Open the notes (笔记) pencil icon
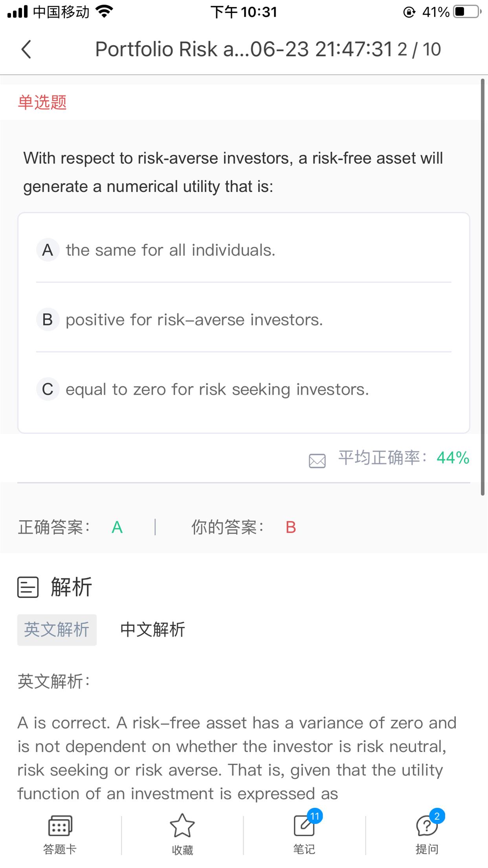488x868 pixels. [304, 826]
